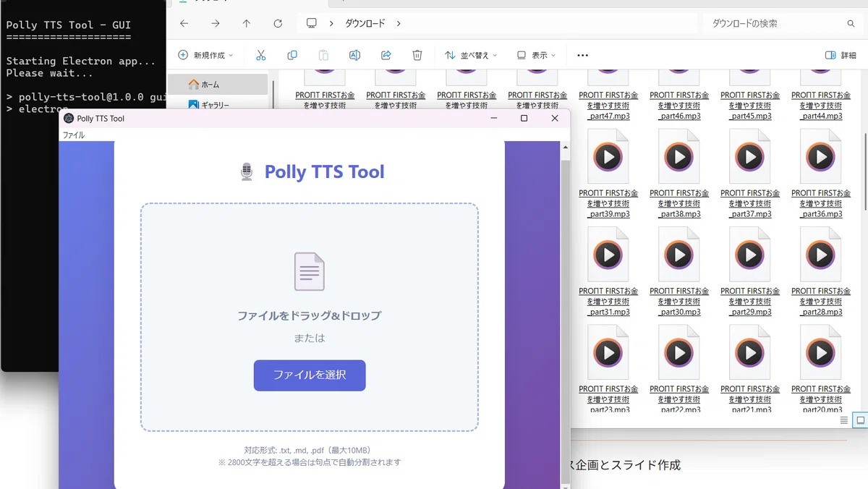Maximize the Polly TTS Tool window

524,119
